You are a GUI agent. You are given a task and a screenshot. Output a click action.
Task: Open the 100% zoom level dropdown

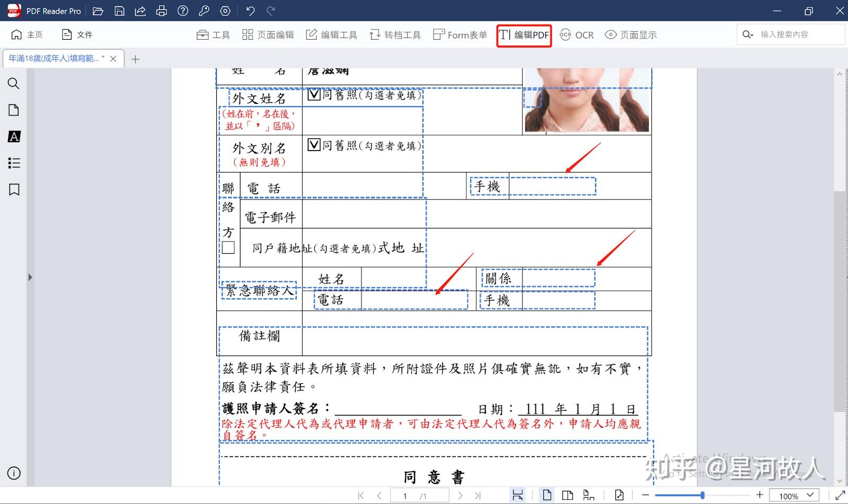point(793,496)
